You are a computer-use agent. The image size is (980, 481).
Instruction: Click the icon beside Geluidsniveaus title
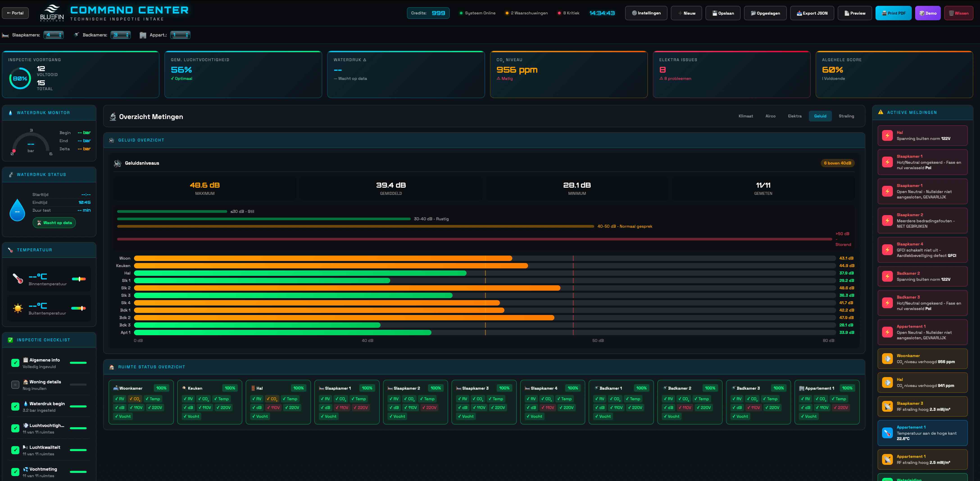click(118, 163)
